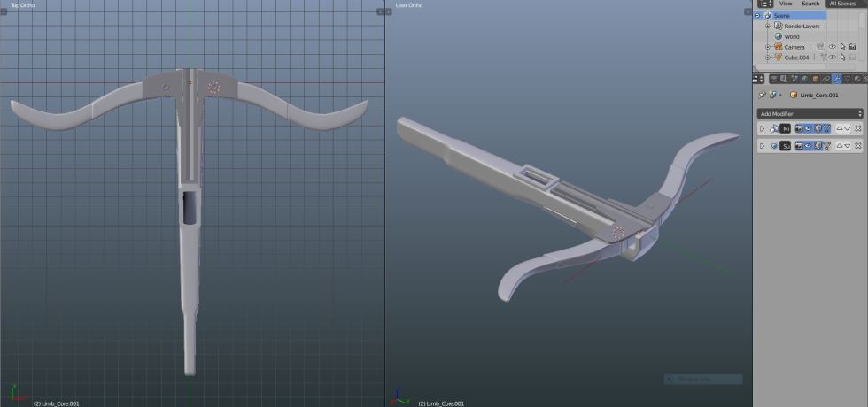The width and height of the screenshot is (868, 407).
Task: Open the outliner Search menu
Action: 810,4
